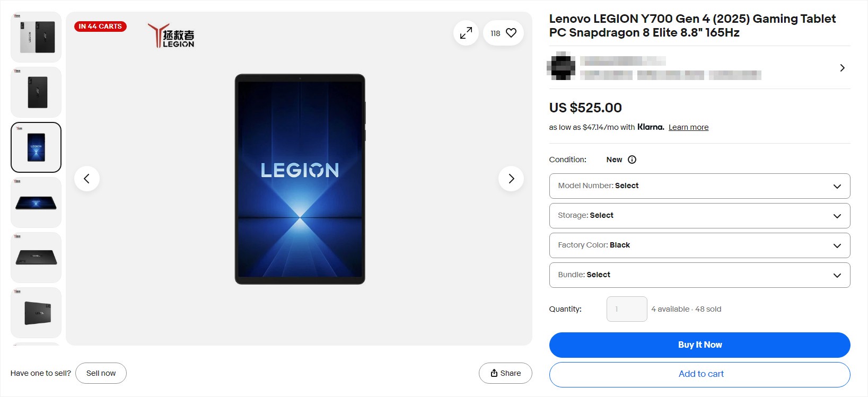Expand the Bundle options dropdown
The height and width of the screenshot is (397, 868).
pyautogui.click(x=699, y=275)
